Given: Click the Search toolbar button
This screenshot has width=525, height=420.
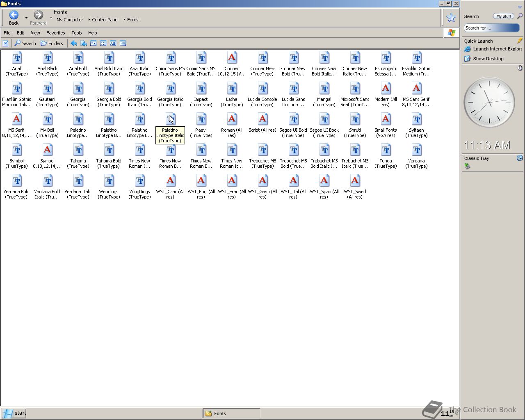Looking at the screenshot, I should (25, 43).
